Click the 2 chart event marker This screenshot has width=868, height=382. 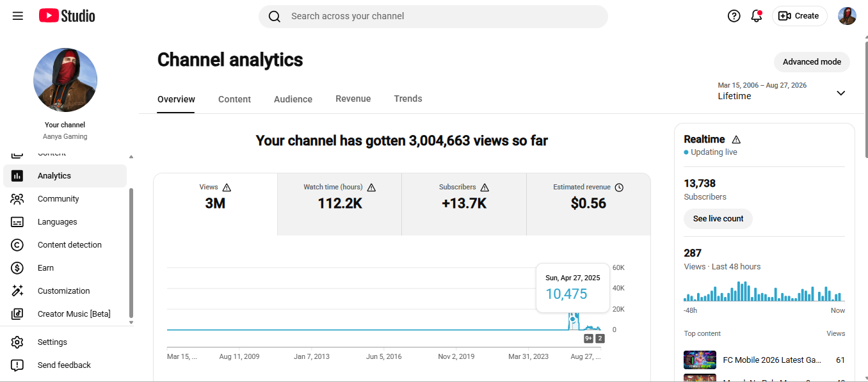(x=600, y=338)
